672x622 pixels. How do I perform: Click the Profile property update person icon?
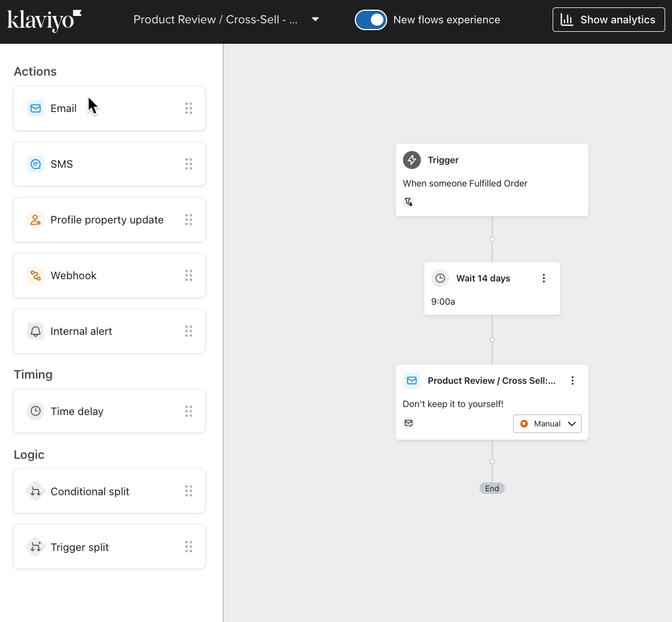click(35, 220)
